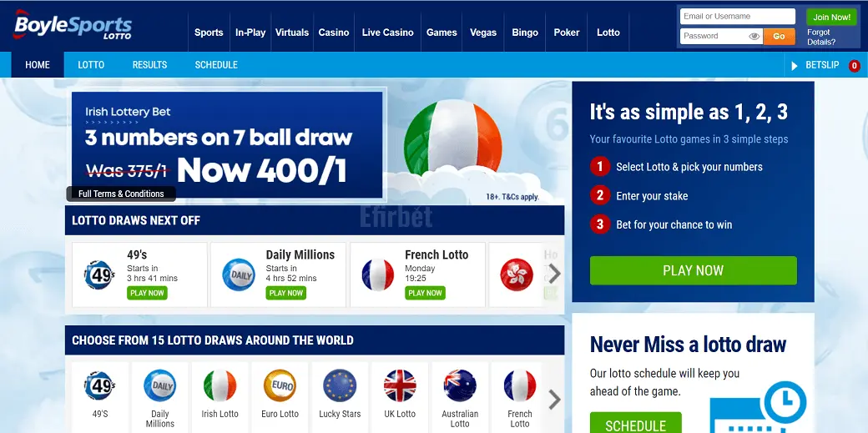Select the Daily Millions ball in world draws
Image resolution: width=868 pixels, height=433 pixels.
[160, 385]
